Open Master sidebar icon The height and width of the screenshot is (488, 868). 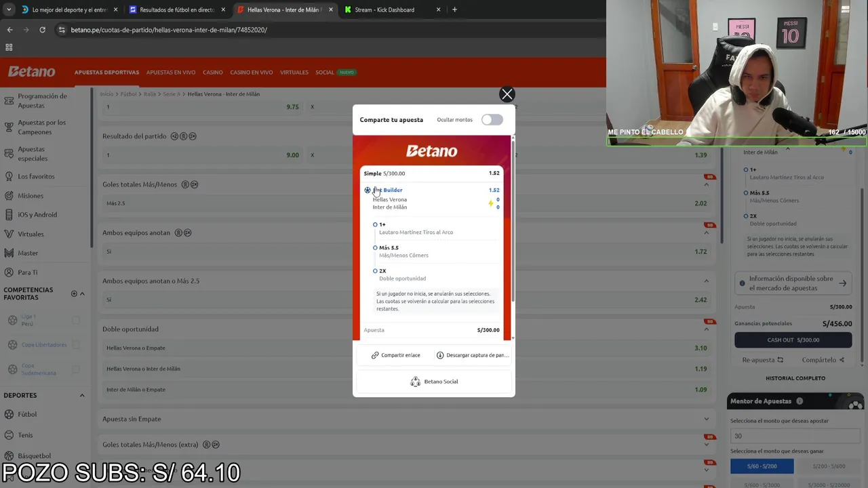[9, 253]
